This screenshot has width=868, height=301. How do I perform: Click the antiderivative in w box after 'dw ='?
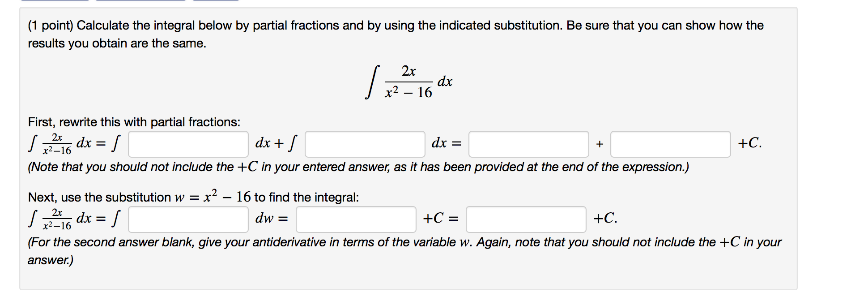(x=356, y=219)
